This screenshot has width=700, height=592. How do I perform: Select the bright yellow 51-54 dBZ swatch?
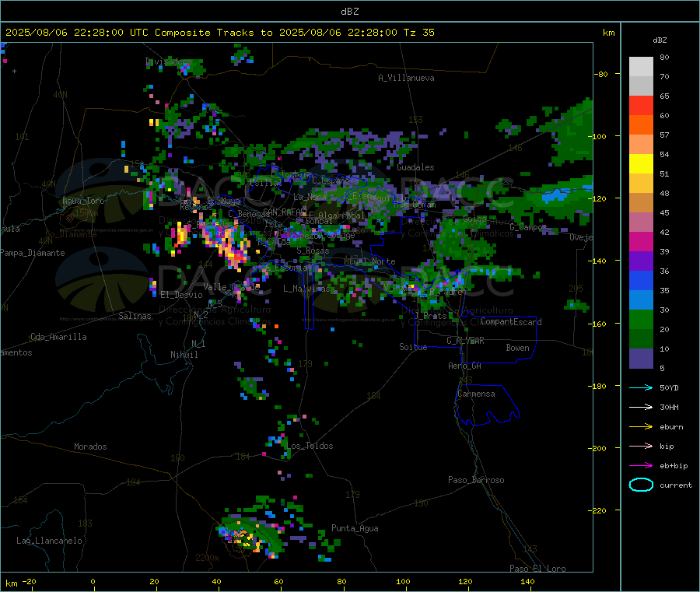641,164
